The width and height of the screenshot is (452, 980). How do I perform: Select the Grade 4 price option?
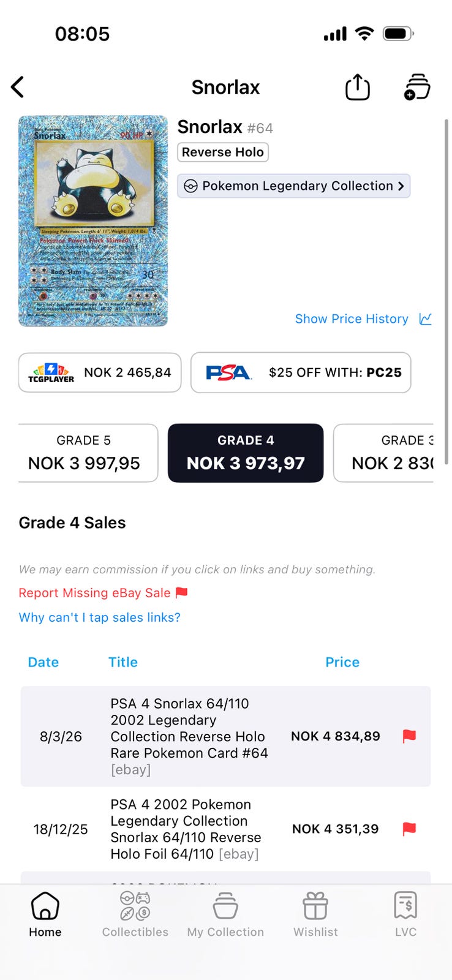246,453
